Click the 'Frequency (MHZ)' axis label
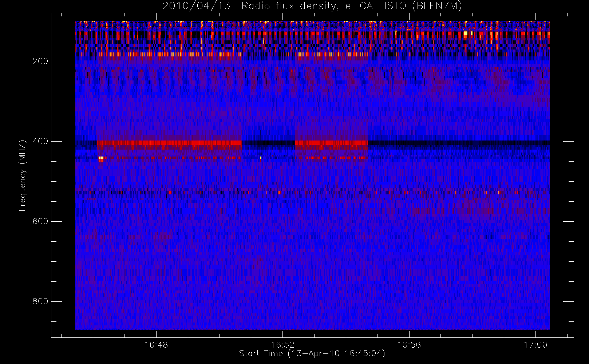The image size is (589, 364). pos(23,175)
